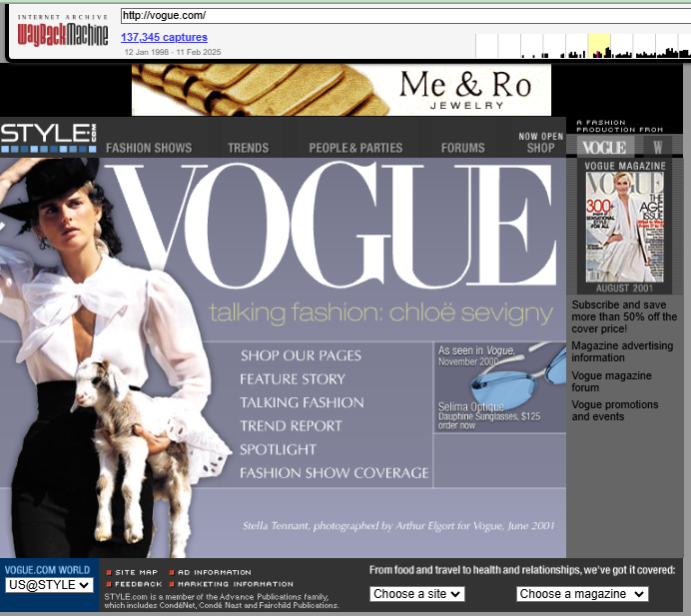Open the Me & Ro Jewelry banner ad
Screen dimensions: 691x616
point(342,90)
